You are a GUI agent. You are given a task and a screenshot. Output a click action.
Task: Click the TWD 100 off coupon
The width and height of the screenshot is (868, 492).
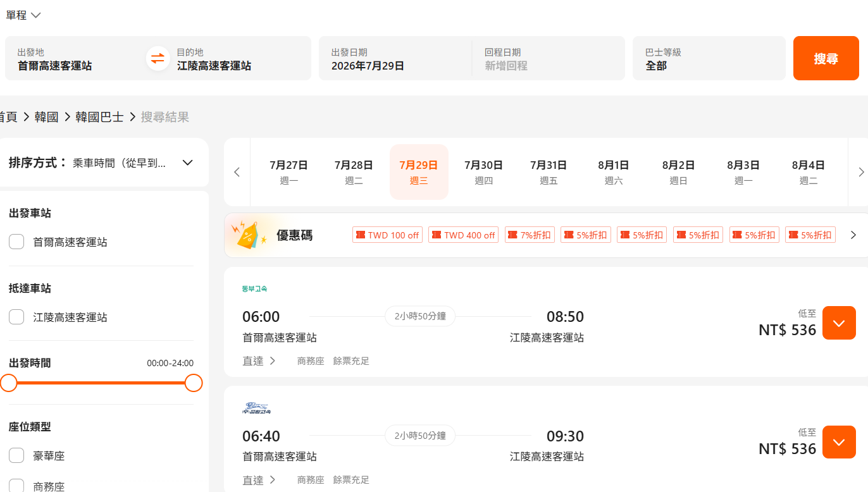[x=387, y=235]
